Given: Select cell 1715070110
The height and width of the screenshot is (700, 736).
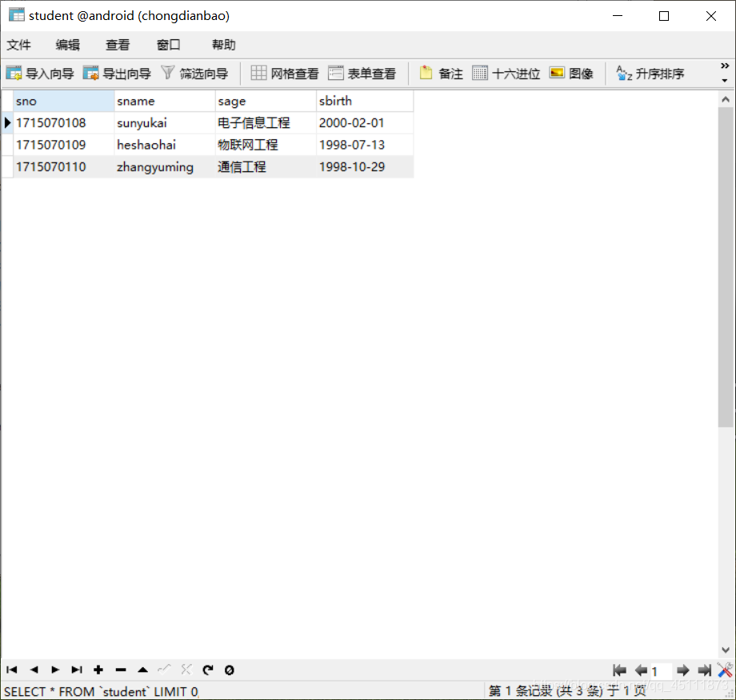Looking at the screenshot, I should tap(64, 166).
